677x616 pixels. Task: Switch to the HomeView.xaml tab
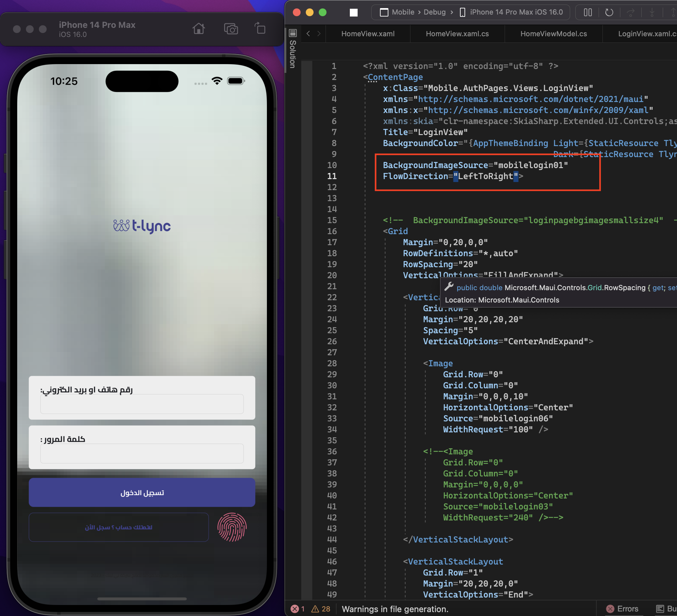(x=368, y=34)
